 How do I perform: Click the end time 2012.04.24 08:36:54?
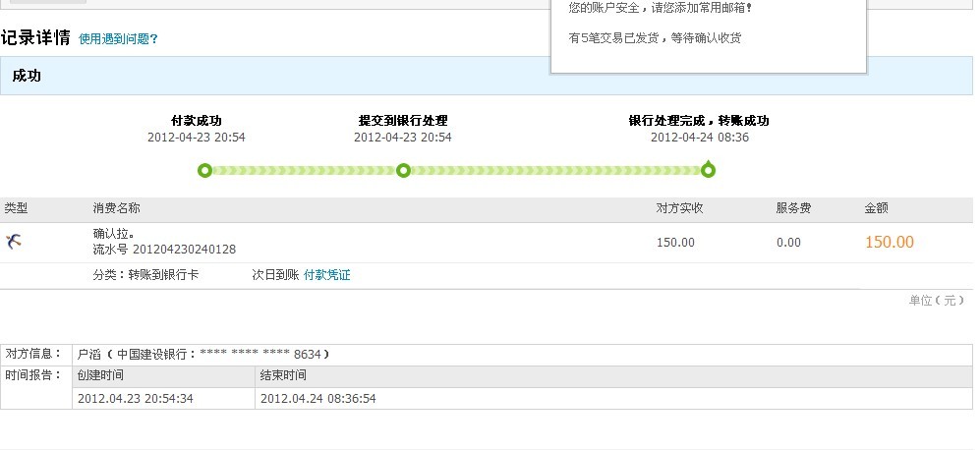point(318,398)
